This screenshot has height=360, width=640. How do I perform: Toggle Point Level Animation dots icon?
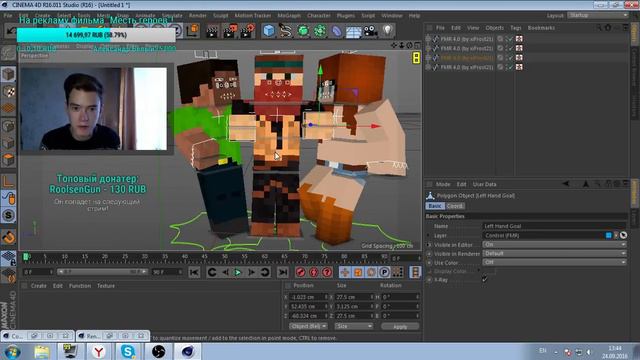coord(398,272)
